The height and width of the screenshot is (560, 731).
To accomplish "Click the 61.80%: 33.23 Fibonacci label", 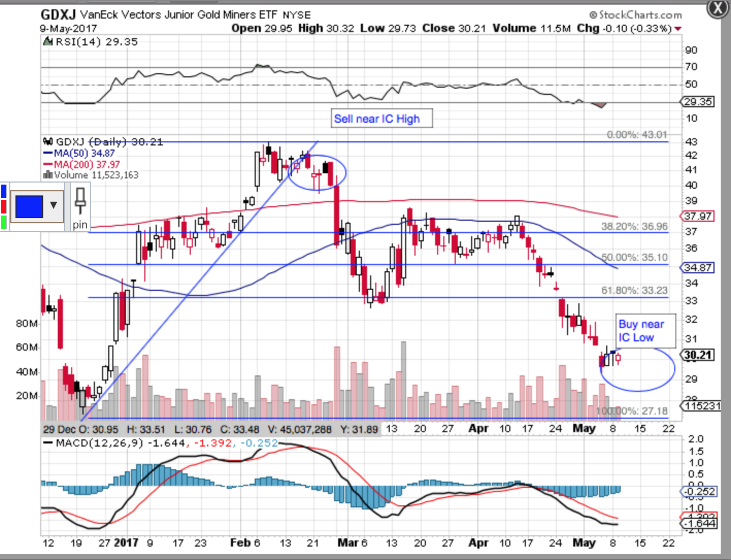I will click(634, 290).
